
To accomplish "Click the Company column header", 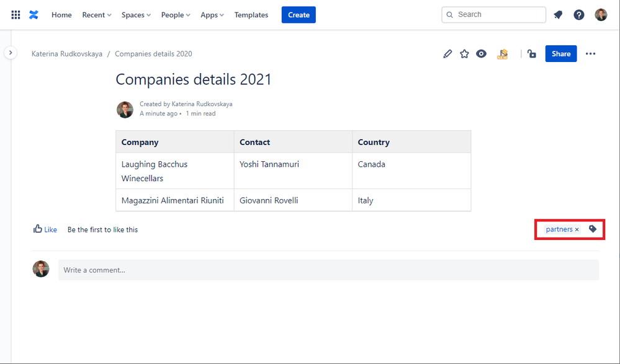I will [x=175, y=142].
